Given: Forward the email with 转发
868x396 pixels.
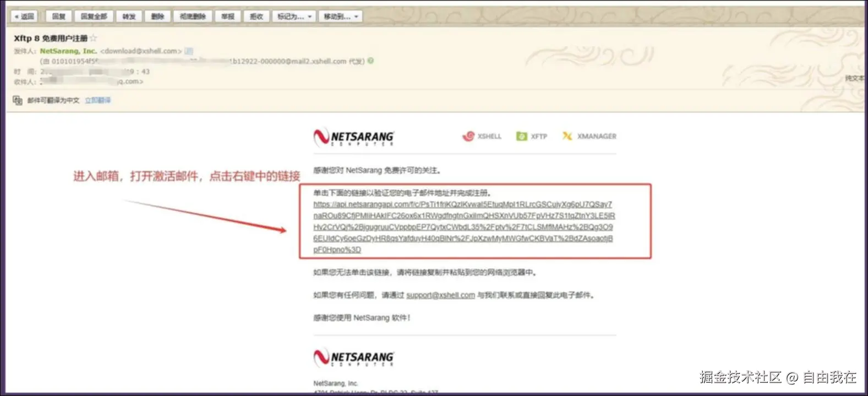Looking at the screenshot, I should 129,17.
